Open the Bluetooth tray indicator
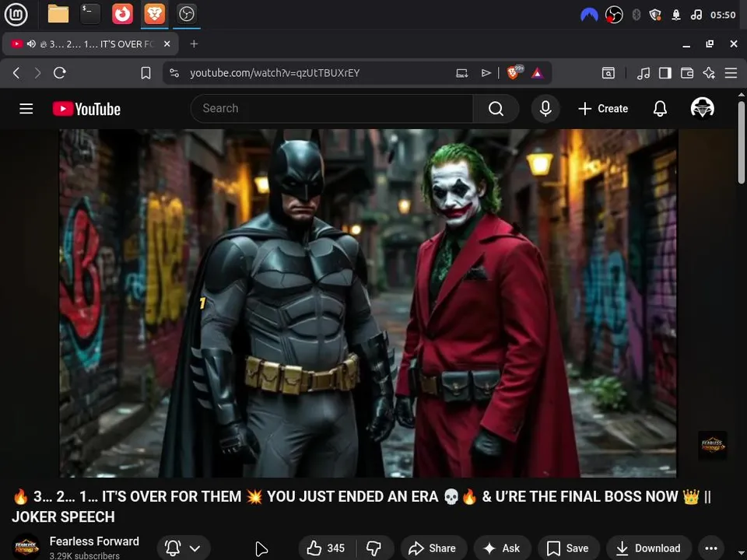This screenshot has height=560, width=747. pos(636,16)
